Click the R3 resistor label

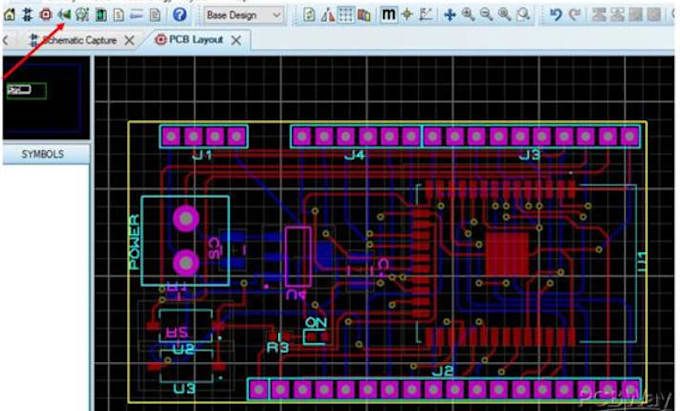[x=278, y=347]
